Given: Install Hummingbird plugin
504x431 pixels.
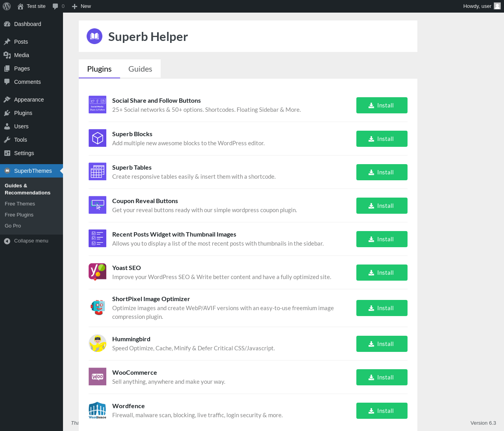Looking at the screenshot, I should pos(382,344).
